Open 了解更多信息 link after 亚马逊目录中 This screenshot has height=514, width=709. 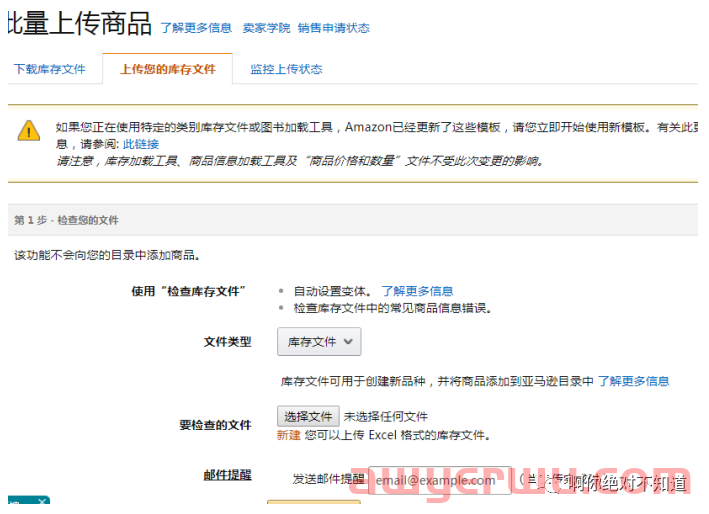pyautogui.click(x=633, y=381)
